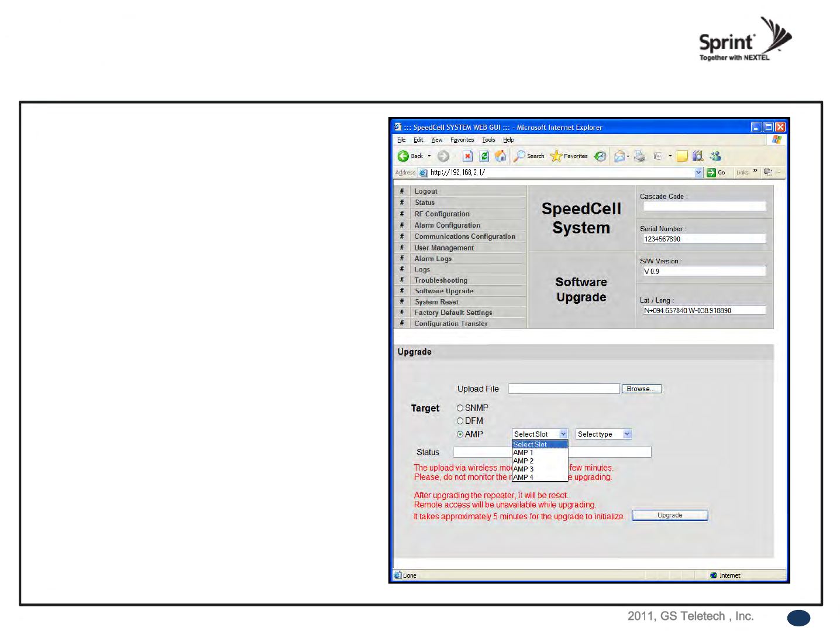Screen dimensions: 840x631
Task: Click the Done page icon in status bar
Action: (398, 575)
